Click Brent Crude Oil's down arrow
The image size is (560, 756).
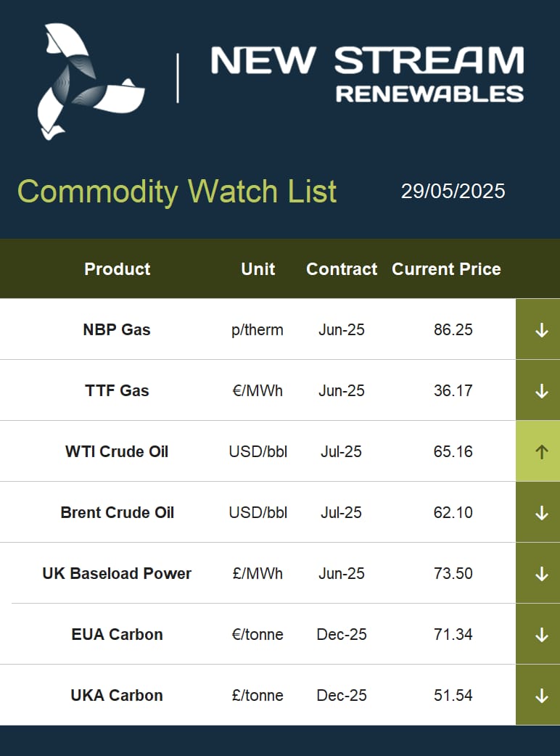[542, 512]
